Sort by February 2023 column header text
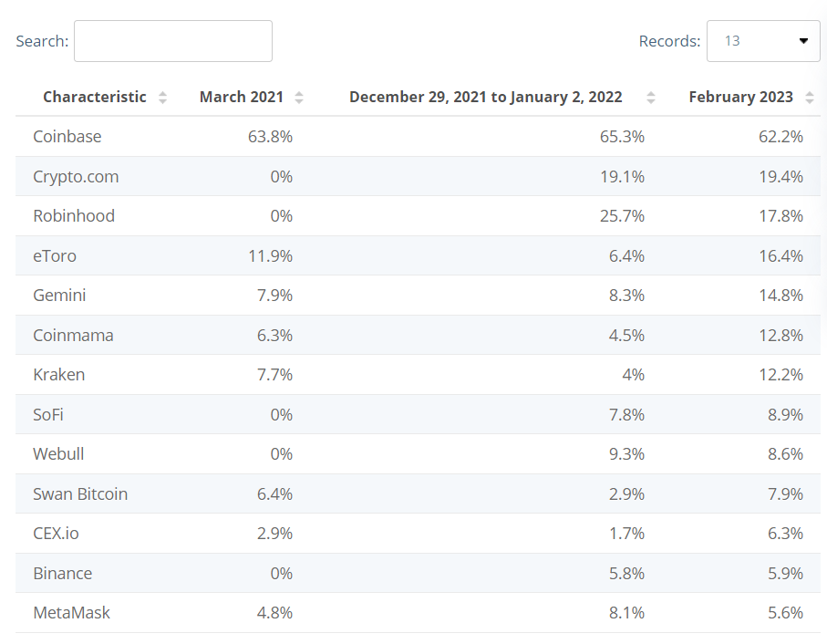 [x=740, y=97]
